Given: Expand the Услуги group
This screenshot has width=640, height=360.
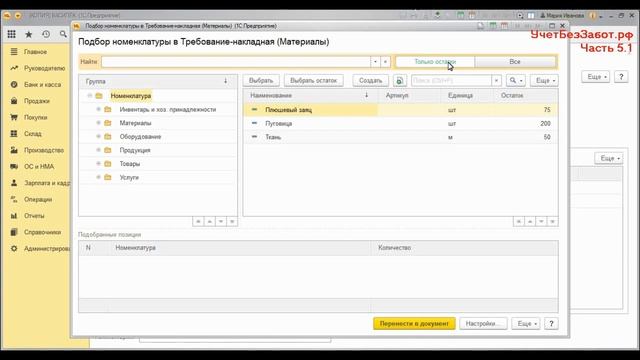Looking at the screenshot, I should pos(98,177).
